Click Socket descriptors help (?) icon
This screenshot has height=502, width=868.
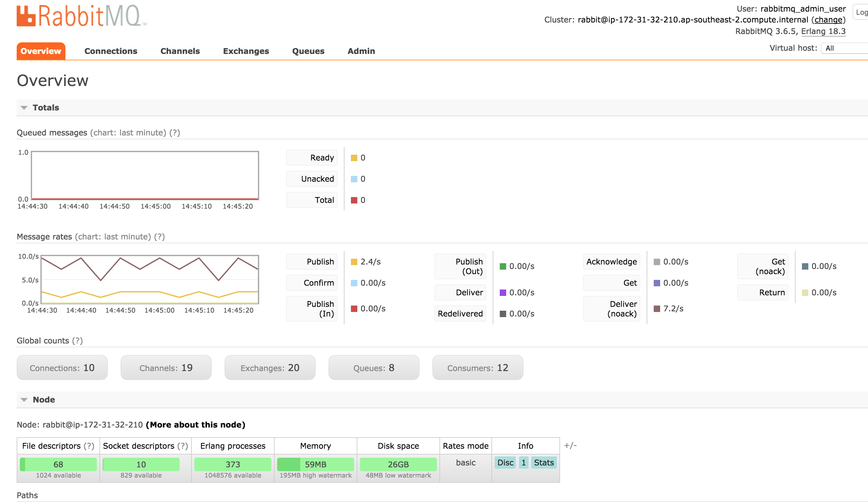tap(183, 446)
